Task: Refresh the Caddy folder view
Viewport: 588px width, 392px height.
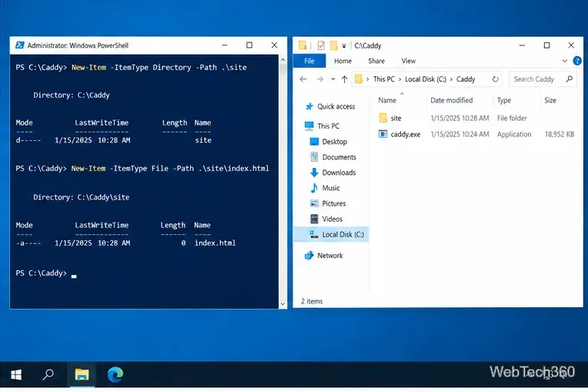Action: point(496,79)
